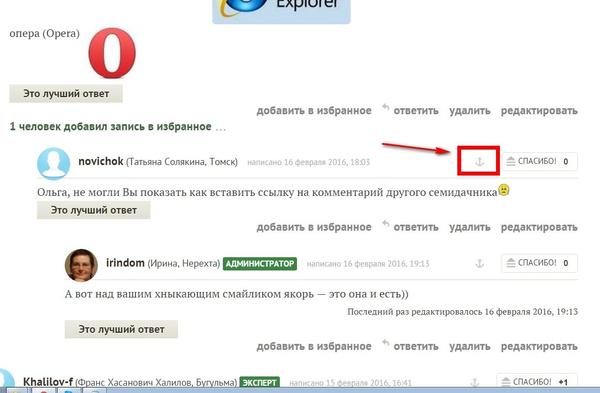The width and height of the screenshot is (600, 393).
Task: Click irindom's reply text 'А вот над вашим'
Action: pos(236,294)
